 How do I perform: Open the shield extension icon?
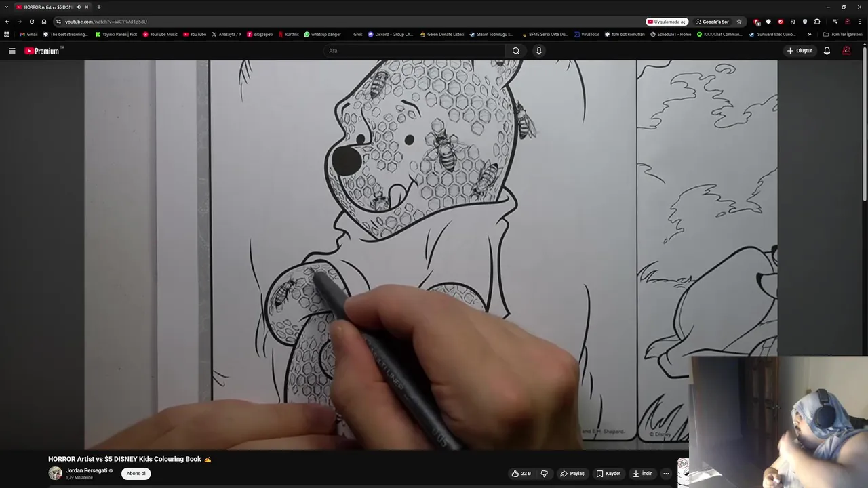coord(804,22)
